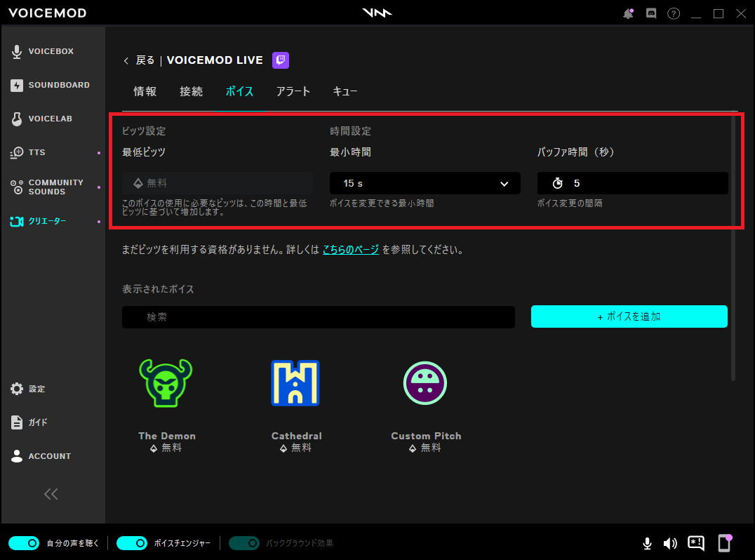
Task: Switch to the アラート tab
Action: pos(293,91)
